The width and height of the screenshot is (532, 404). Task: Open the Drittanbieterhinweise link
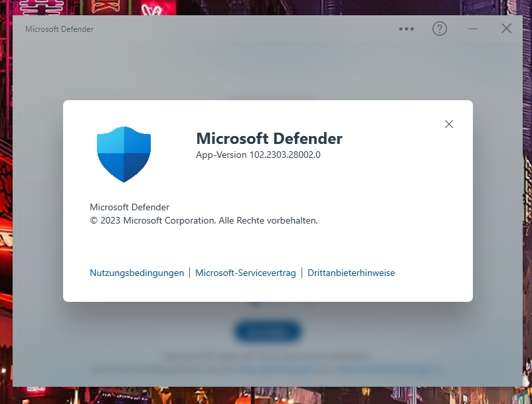351,273
